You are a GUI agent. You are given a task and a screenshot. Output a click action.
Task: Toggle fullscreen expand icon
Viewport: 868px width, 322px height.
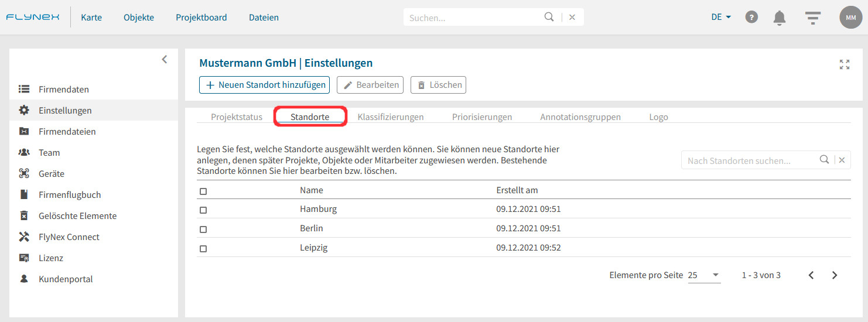(x=845, y=64)
